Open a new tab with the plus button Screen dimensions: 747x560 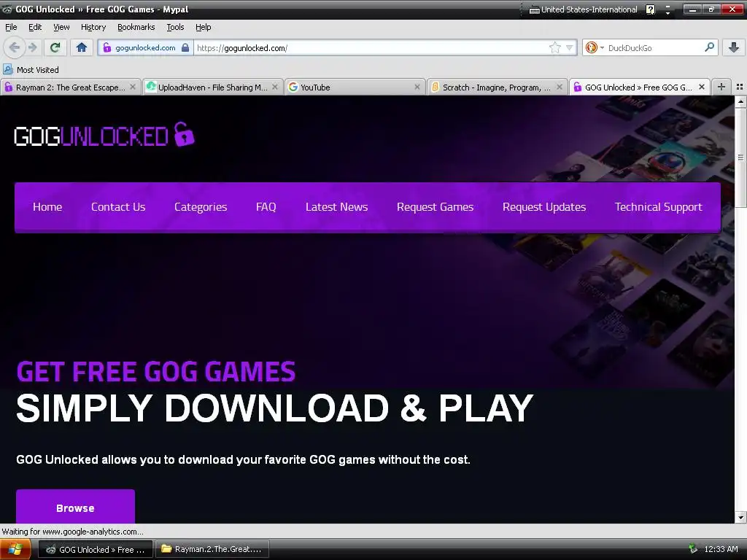(721, 87)
